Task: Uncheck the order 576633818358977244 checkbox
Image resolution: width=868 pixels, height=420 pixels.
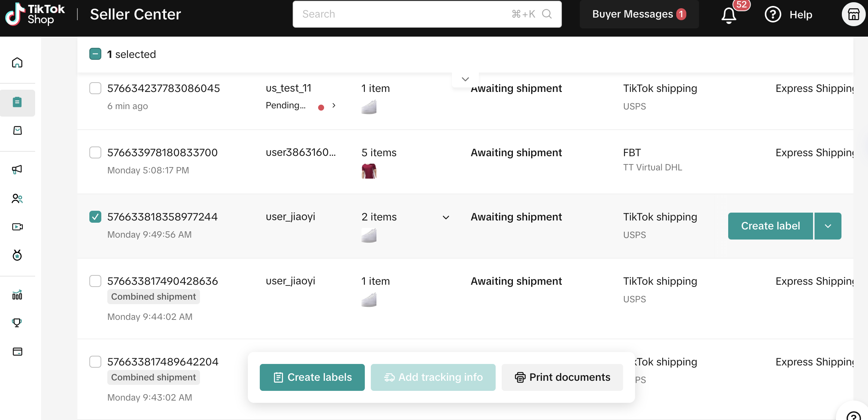Action: (x=95, y=217)
